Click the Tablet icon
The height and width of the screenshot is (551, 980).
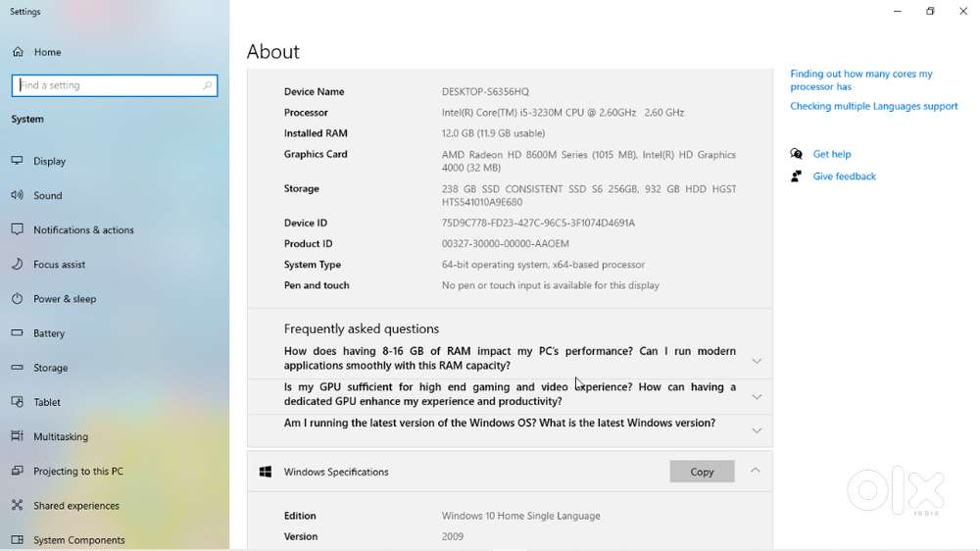click(x=18, y=402)
